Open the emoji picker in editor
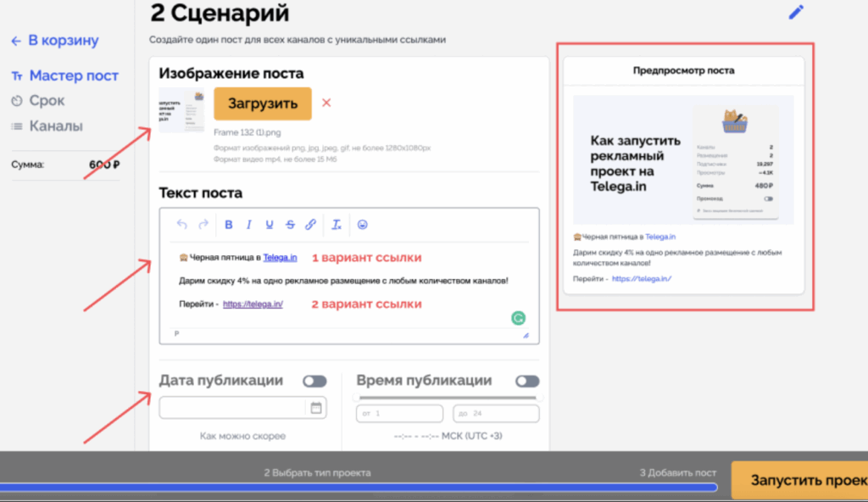Image resolution: width=868 pixels, height=502 pixels. [363, 225]
